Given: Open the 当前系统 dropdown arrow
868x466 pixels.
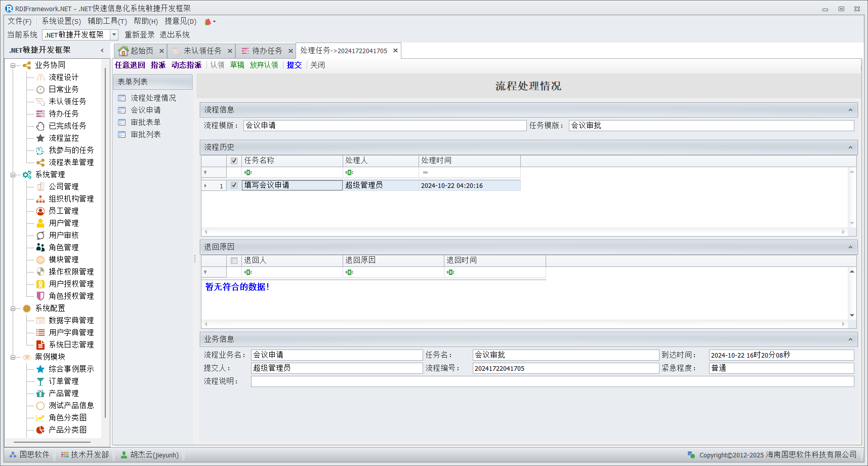Looking at the screenshot, I should [114, 35].
